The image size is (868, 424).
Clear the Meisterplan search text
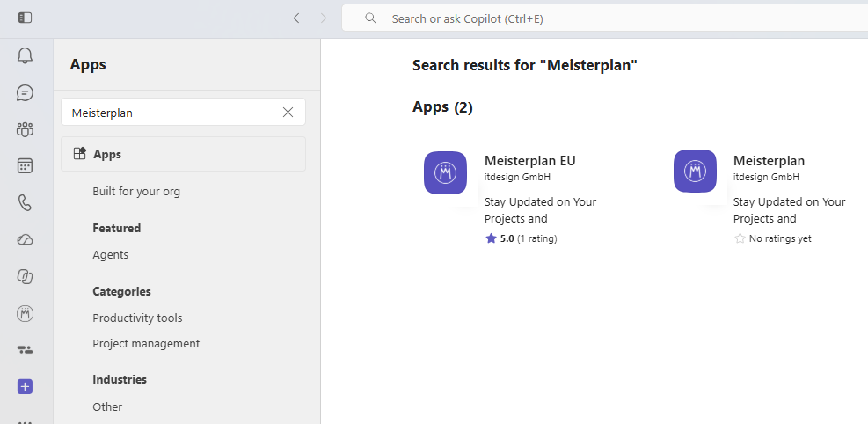coord(288,113)
